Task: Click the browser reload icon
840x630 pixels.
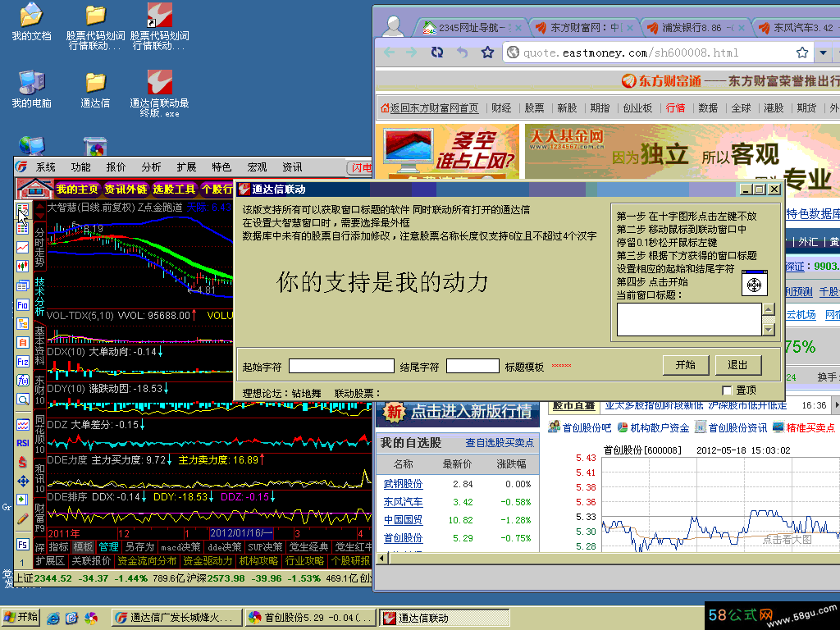Action: pos(436,52)
